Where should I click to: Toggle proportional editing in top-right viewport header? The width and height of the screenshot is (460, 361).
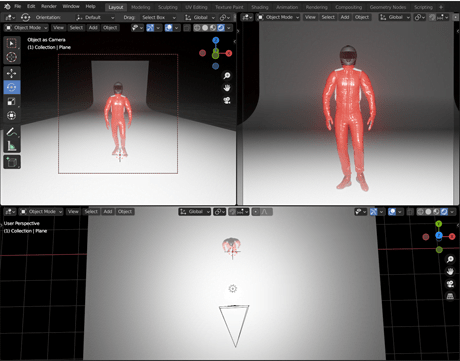click(x=456, y=17)
